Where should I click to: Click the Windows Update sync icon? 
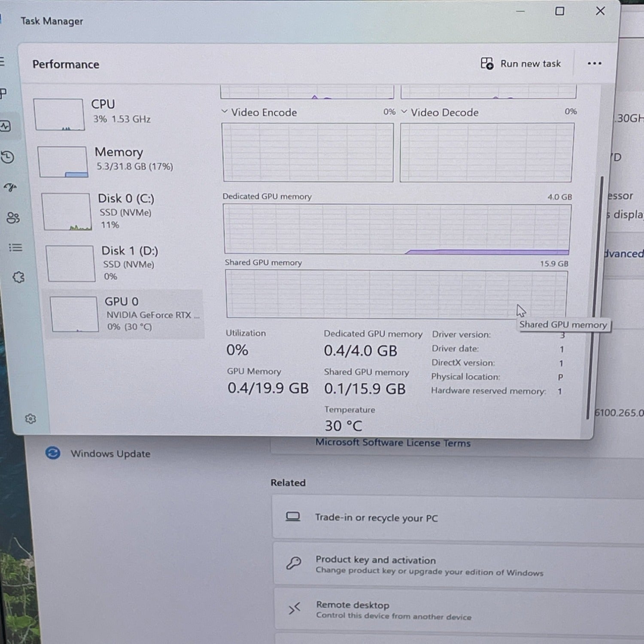[53, 453]
